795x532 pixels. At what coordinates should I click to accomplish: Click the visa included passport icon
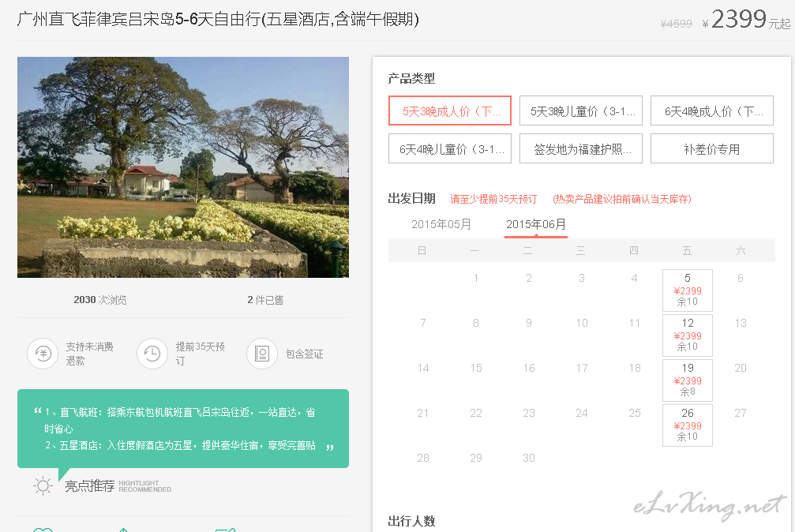pyautogui.click(x=261, y=354)
